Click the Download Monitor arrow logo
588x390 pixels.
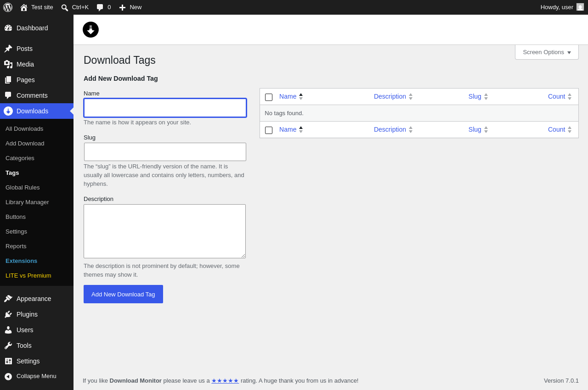pyautogui.click(x=90, y=29)
